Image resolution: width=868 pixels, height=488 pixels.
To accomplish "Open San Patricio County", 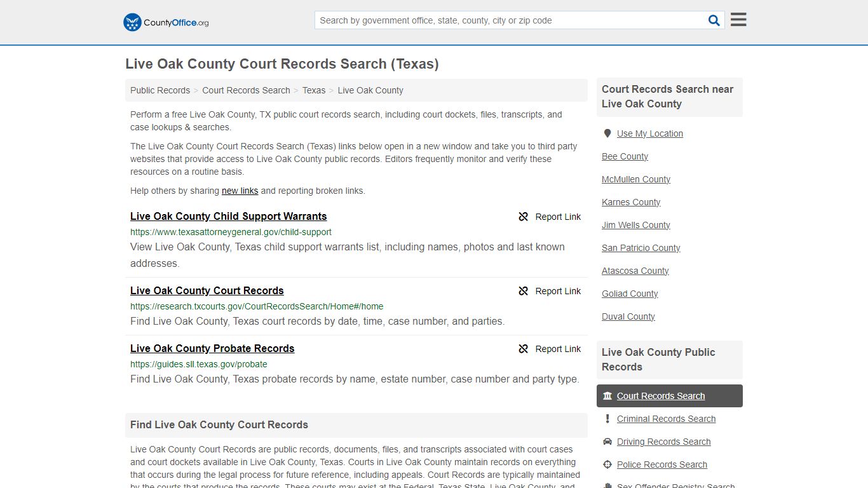I will click(x=641, y=248).
